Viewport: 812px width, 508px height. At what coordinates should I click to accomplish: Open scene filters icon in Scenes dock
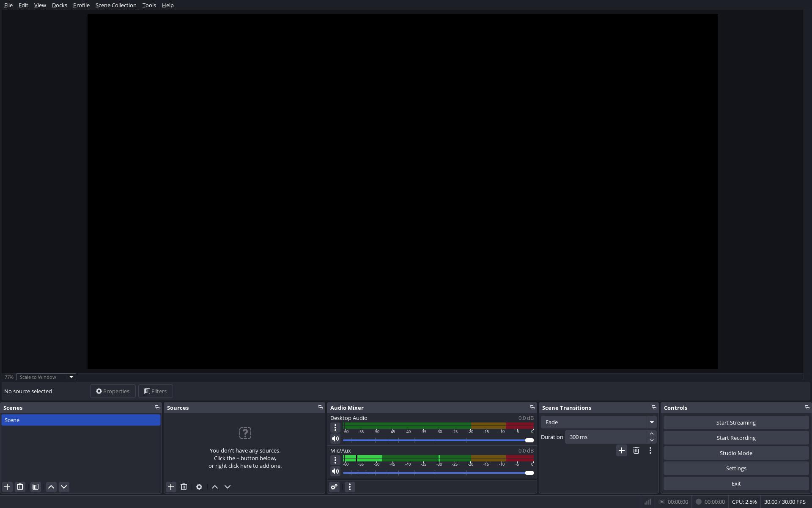[36, 487]
